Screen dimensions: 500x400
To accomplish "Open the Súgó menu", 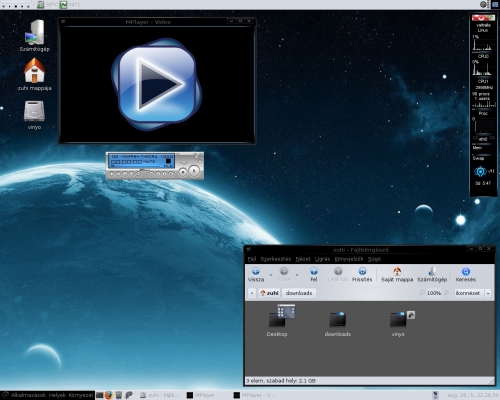I will [374, 259].
